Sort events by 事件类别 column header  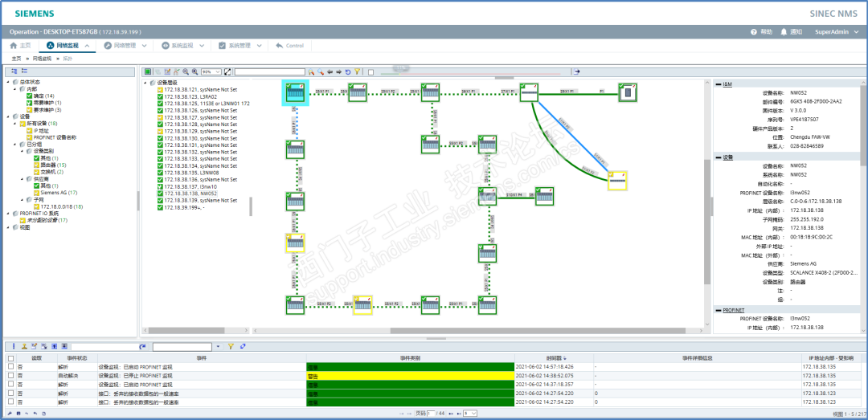pyautogui.click(x=410, y=359)
